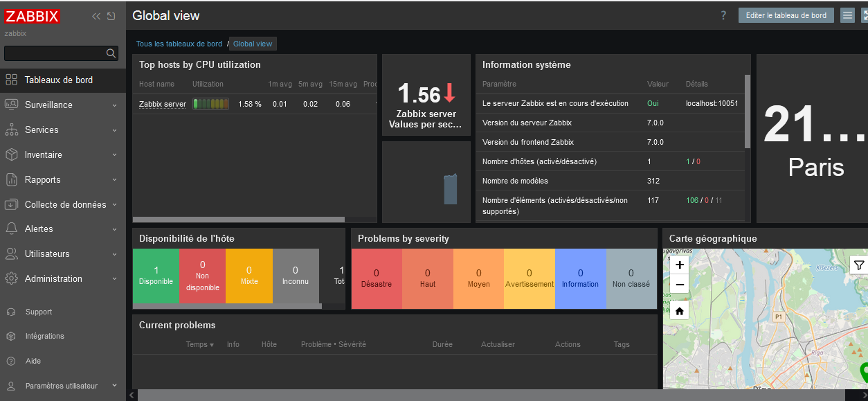868x401 pixels.
Task: Open the map filter funnel icon
Action: [859, 265]
